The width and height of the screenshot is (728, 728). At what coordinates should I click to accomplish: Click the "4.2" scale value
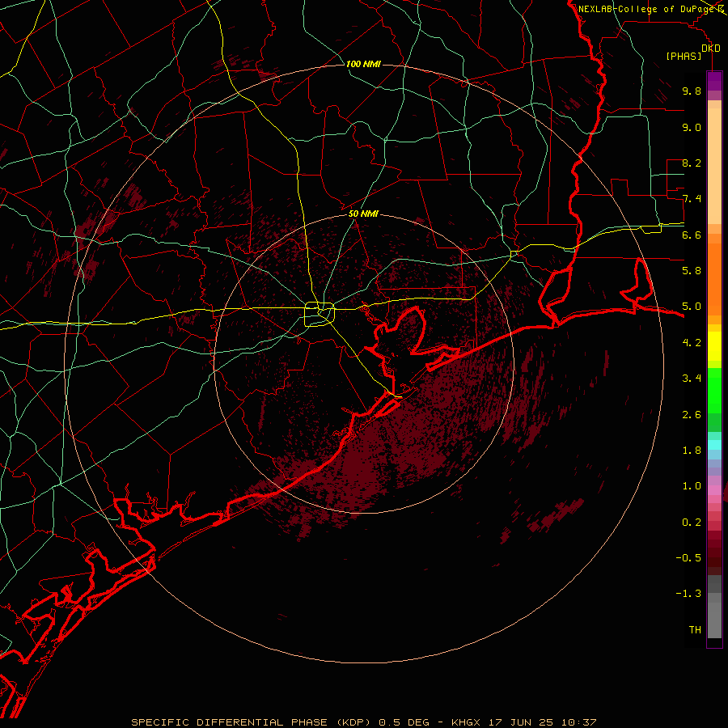(x=692, y=343)
